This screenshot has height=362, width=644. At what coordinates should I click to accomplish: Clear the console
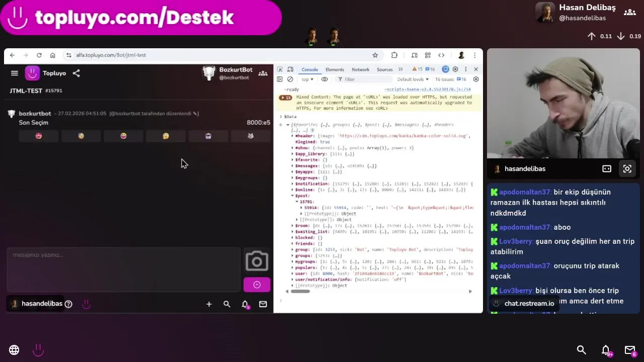[290, 79]
